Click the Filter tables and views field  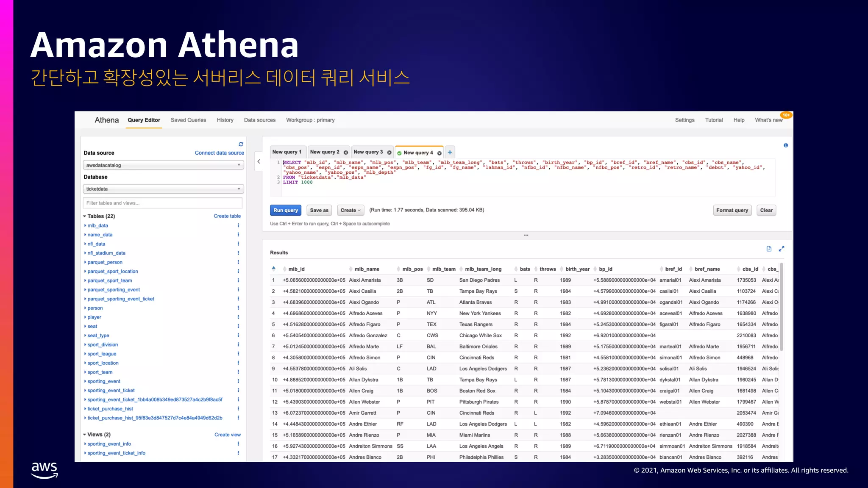click(163, 203)
